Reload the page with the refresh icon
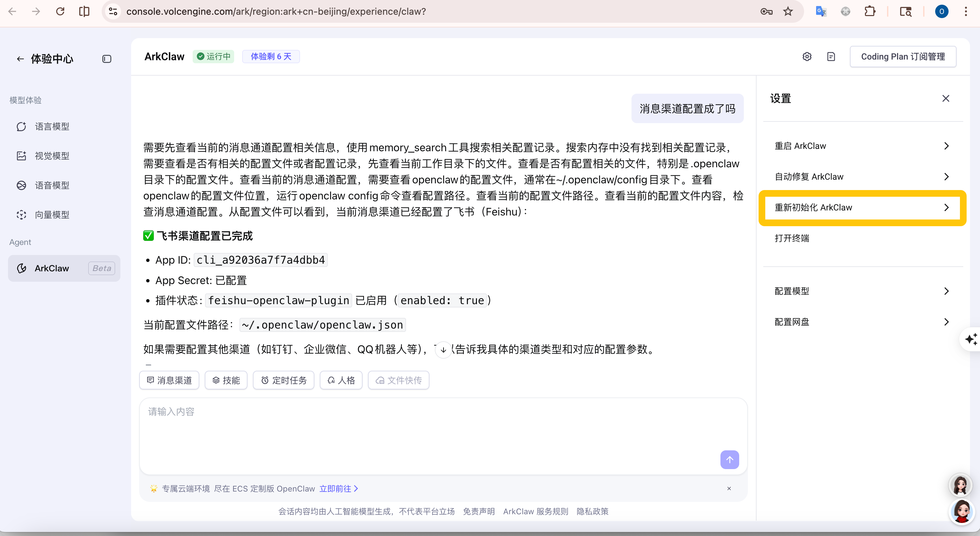The image size is (980, 536). (60, 11)
